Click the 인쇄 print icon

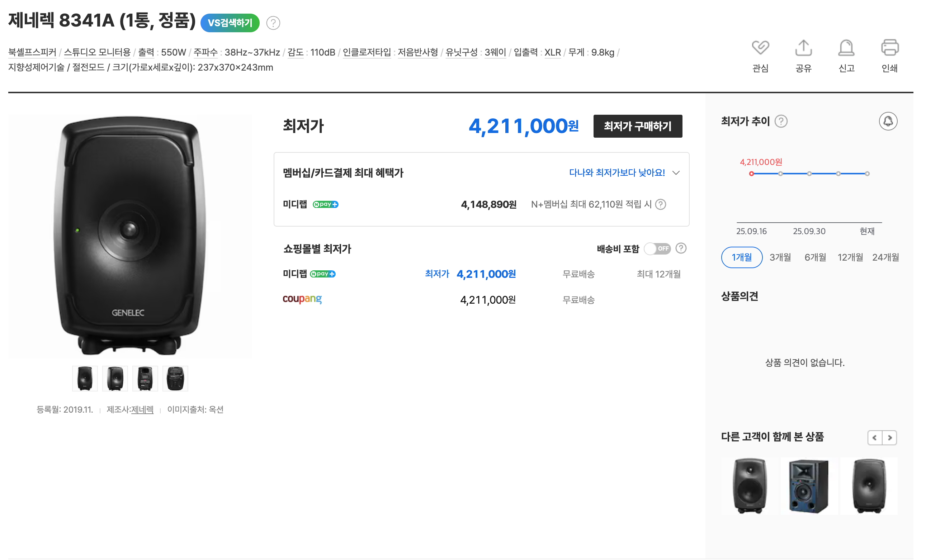coord(889,48)
